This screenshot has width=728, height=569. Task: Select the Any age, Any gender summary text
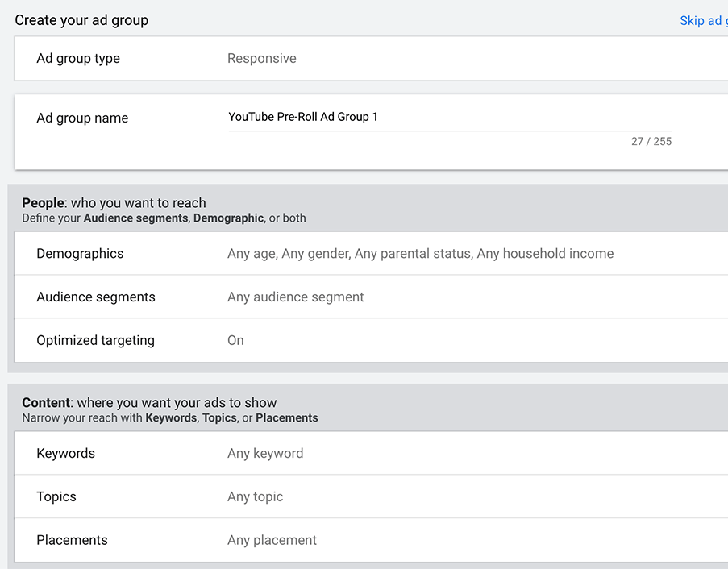pos(420,254)
